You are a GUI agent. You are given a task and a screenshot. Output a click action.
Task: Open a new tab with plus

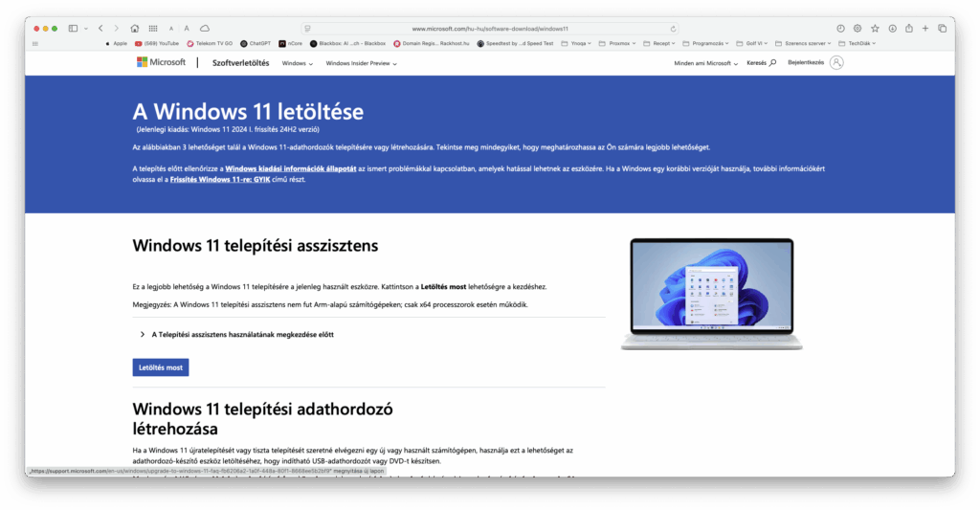pyautogui.click(x=925, y=28)
